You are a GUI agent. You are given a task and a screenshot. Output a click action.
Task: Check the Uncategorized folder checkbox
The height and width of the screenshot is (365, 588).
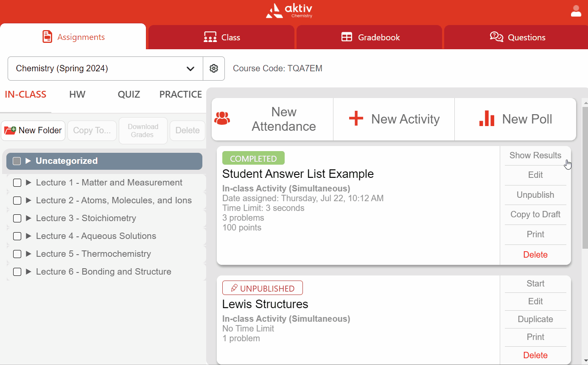(x=17, y=161)
